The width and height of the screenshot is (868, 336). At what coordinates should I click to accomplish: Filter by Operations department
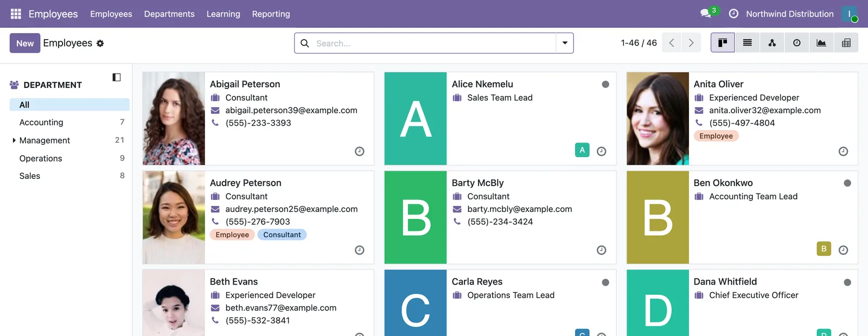(x=69, y=158)
